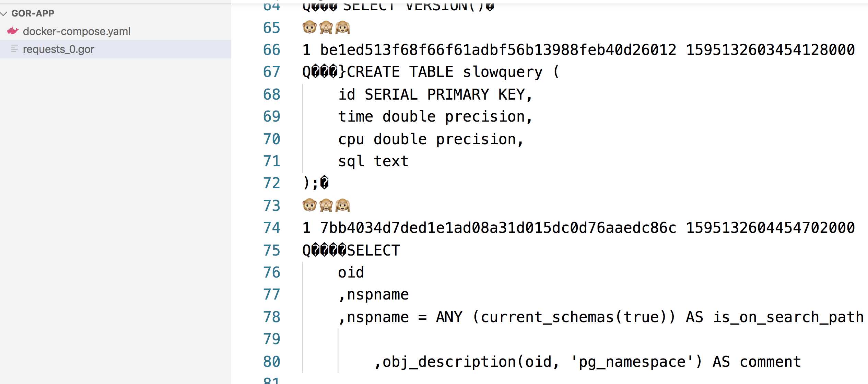Image resolution: width=868 pixels, height=384 pixels.
Task: Click ',nspname' on line 77
Action: click(x=373, y=295)
